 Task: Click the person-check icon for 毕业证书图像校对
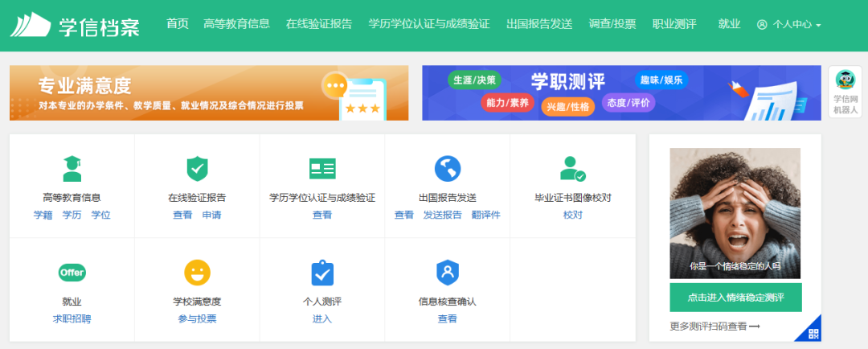(572, 169)
